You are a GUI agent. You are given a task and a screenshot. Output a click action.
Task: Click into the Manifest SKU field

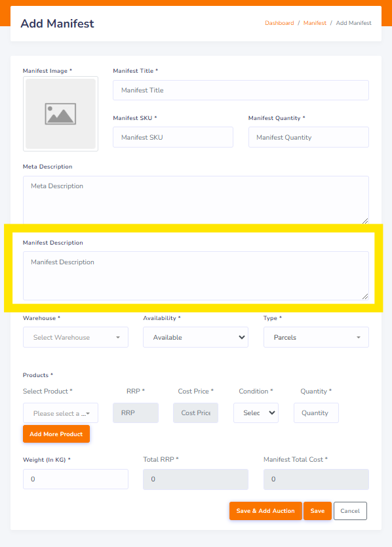tap(173, 137)
